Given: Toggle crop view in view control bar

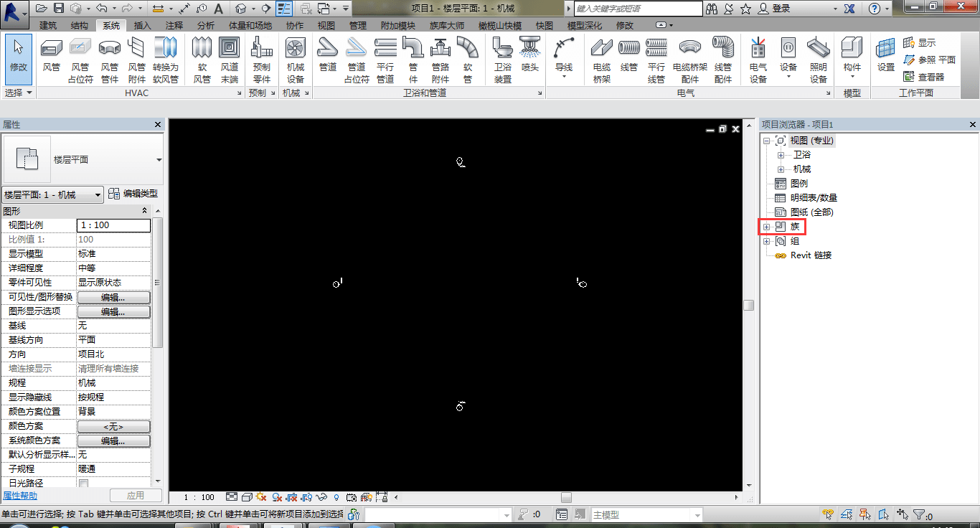Looking at the screenshot, I should [293, 496].
